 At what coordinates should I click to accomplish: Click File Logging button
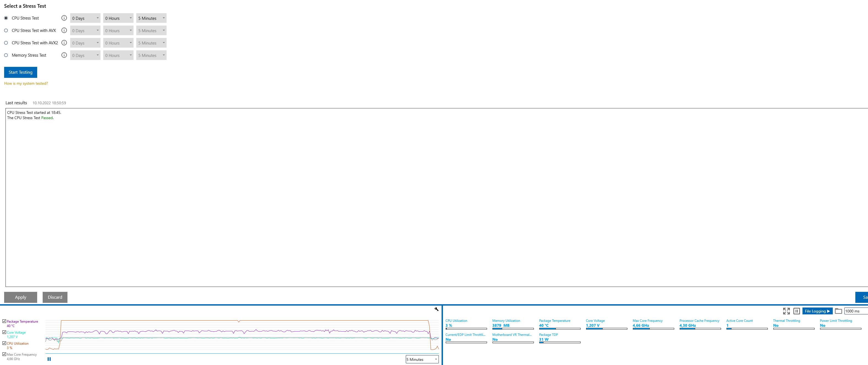click(817, 311)
